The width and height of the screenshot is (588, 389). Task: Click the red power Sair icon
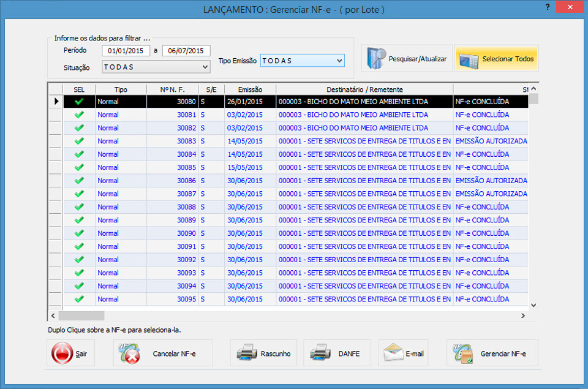(x=62, y=353)
